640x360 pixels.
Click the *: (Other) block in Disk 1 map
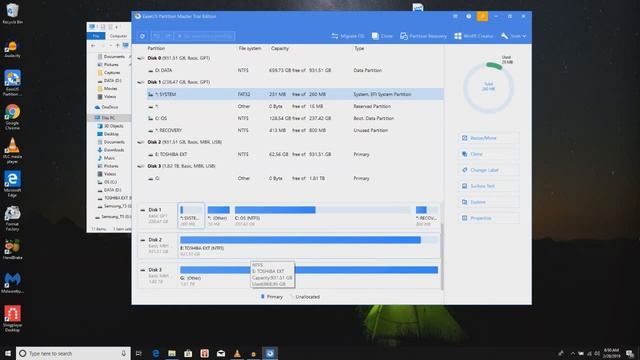(218, 216)
